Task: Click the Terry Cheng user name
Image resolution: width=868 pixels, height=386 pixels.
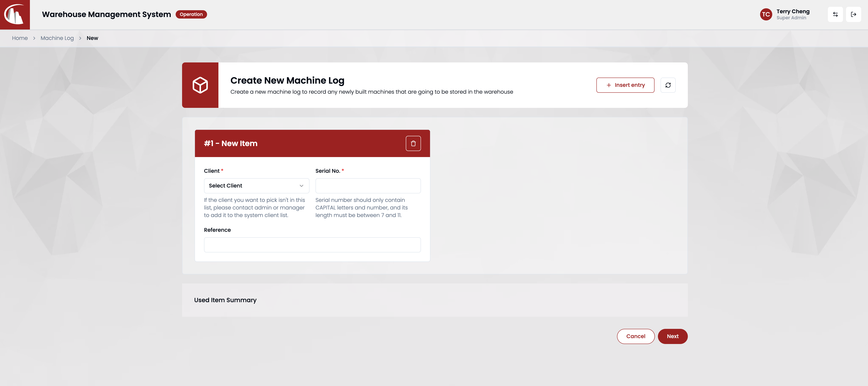Action: pyautogui.click(x=793, y=12)
